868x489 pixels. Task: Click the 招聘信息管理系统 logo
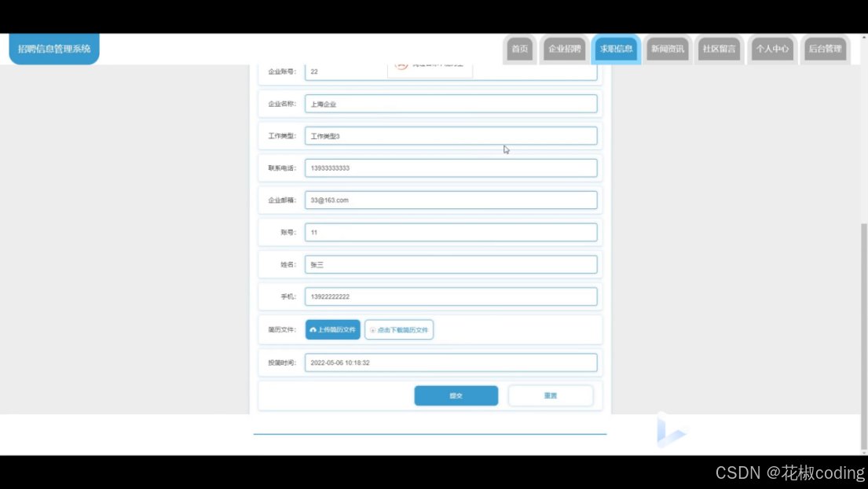(54, 49)
